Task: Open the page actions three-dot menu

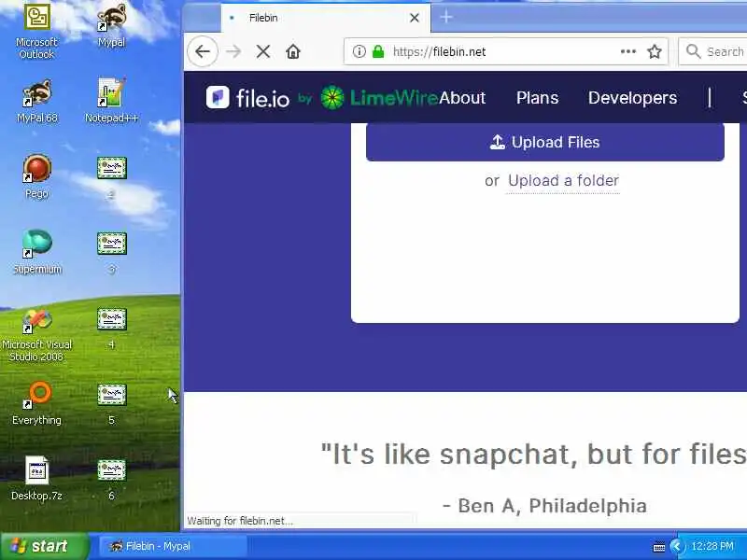Action: pyautogui.click(x=628, y=51)
